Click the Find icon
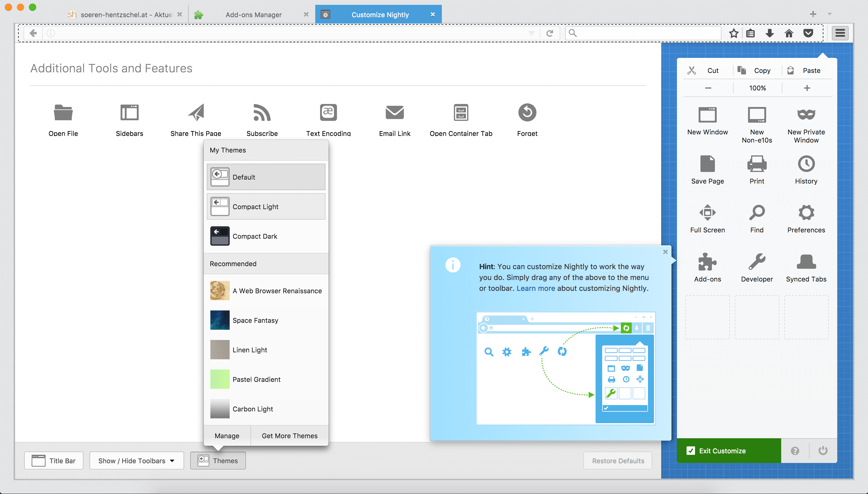Image resolution: width=868 pixels, height=494 pixels. 757,213
